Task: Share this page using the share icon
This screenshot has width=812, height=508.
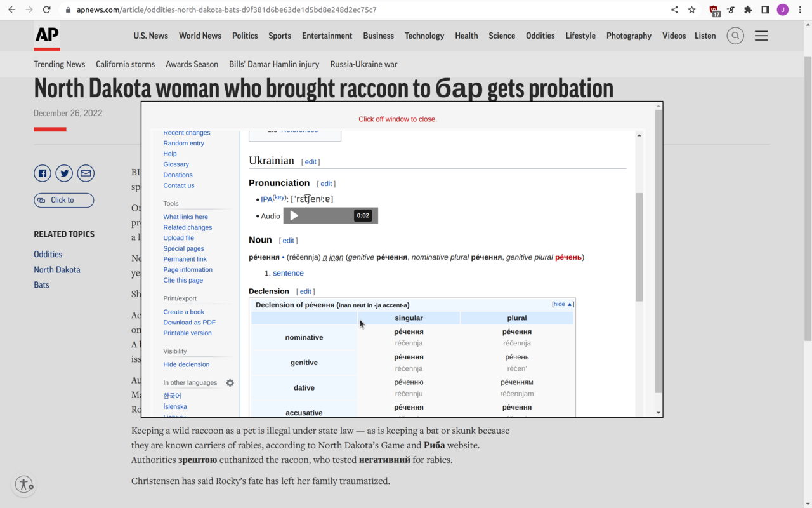Action: (674, 10)
